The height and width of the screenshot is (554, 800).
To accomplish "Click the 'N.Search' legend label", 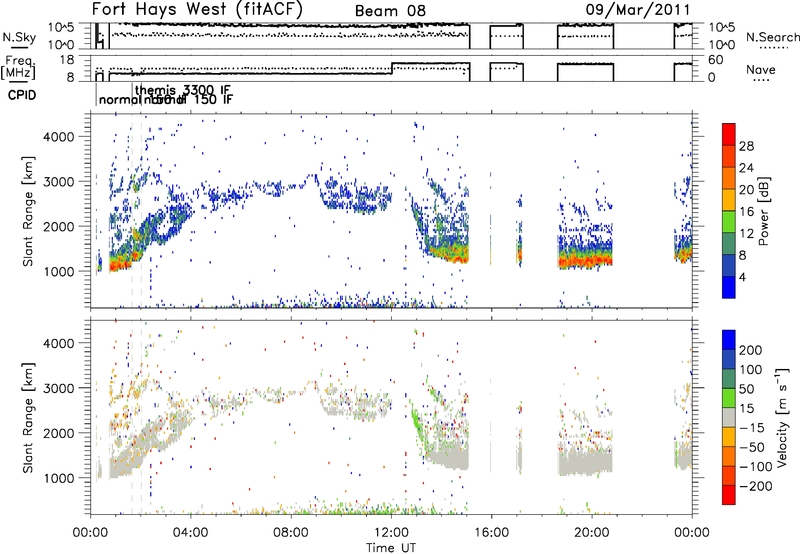I will (772, 37).
